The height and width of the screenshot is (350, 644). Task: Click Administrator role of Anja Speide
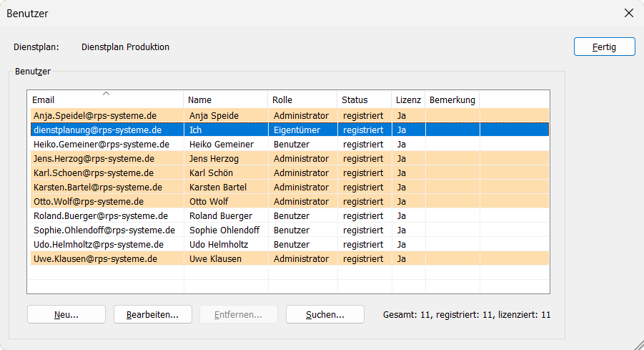point(302,115)
